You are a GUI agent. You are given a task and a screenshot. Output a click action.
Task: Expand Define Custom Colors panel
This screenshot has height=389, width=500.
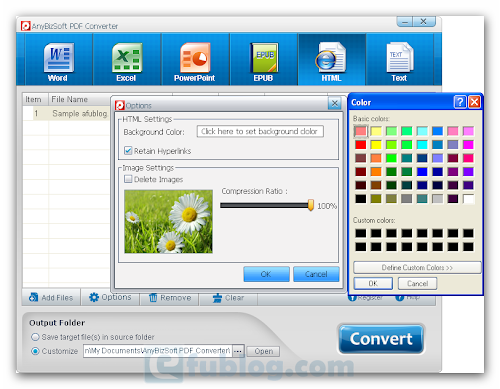tap(417, 267)
